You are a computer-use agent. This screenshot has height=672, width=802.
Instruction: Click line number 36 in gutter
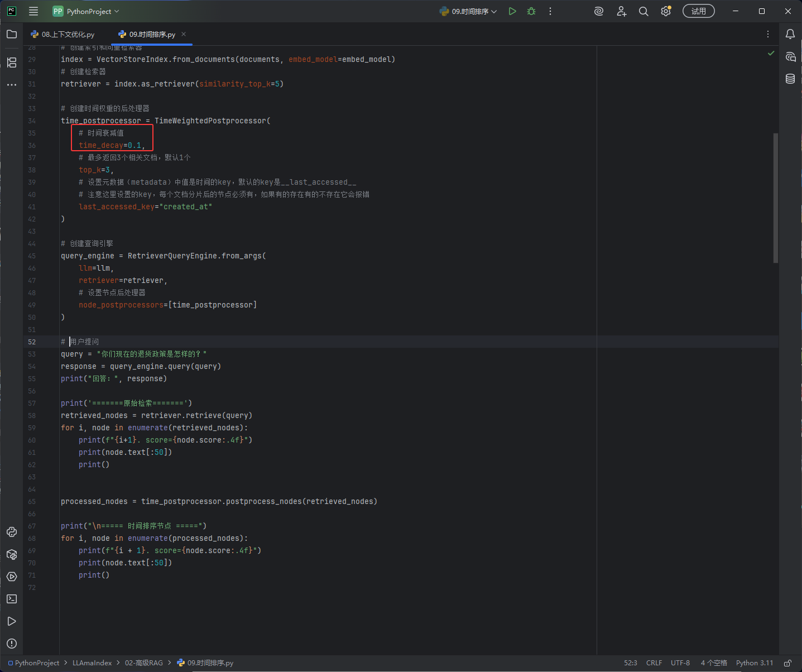pyautogui.click(x=32, y=145)
